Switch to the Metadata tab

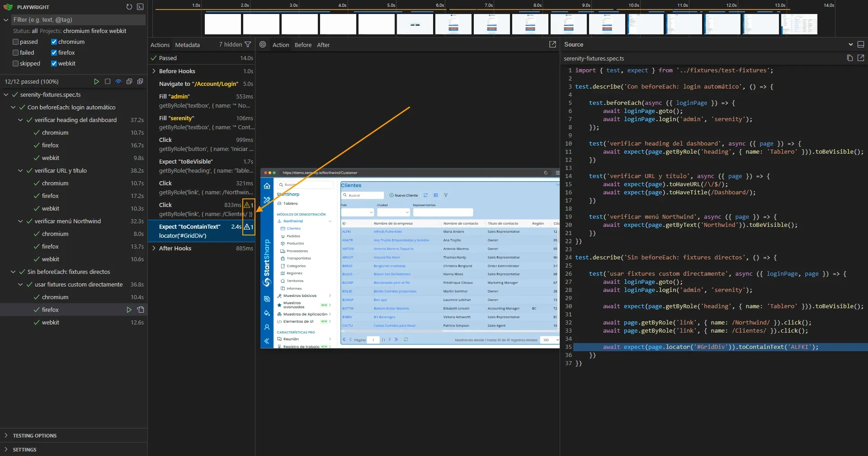(x=187, y=45)
